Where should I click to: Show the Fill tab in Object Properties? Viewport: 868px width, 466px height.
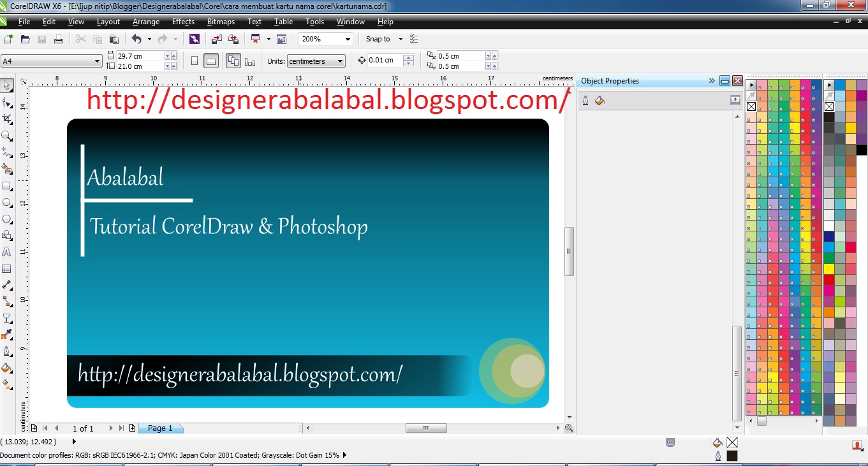coord(600,100)
